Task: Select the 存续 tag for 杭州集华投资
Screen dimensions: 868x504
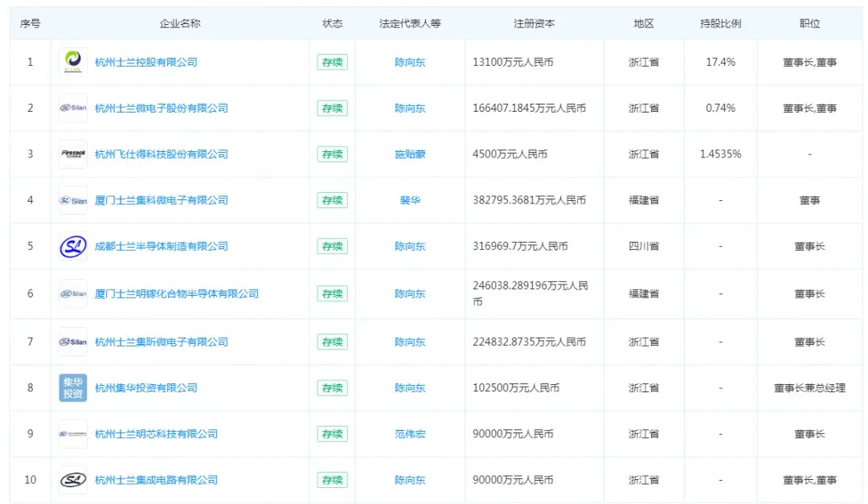Action: (x=332, y=387)
